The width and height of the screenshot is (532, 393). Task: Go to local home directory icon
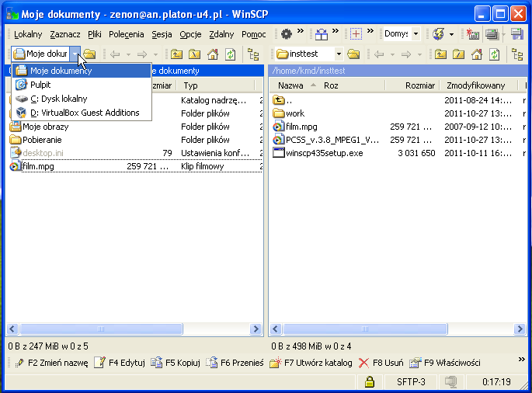click(213, 54)
